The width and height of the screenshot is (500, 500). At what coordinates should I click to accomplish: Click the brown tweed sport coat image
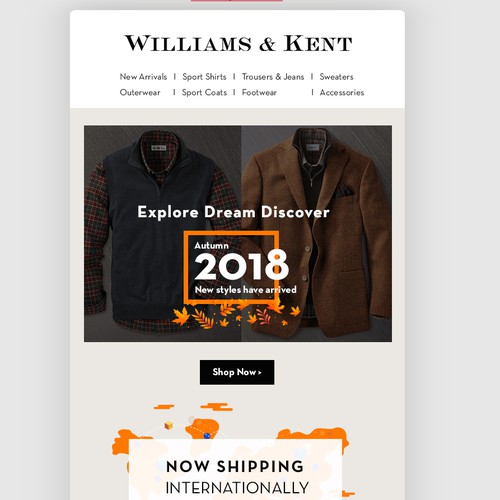click(317, 233)
